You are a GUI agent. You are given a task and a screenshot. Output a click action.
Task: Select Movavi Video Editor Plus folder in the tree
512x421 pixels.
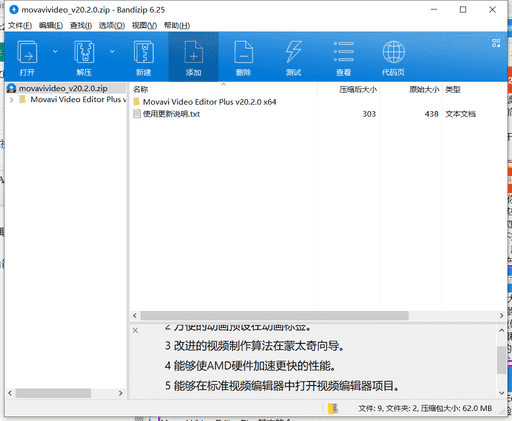coord(78,100)
